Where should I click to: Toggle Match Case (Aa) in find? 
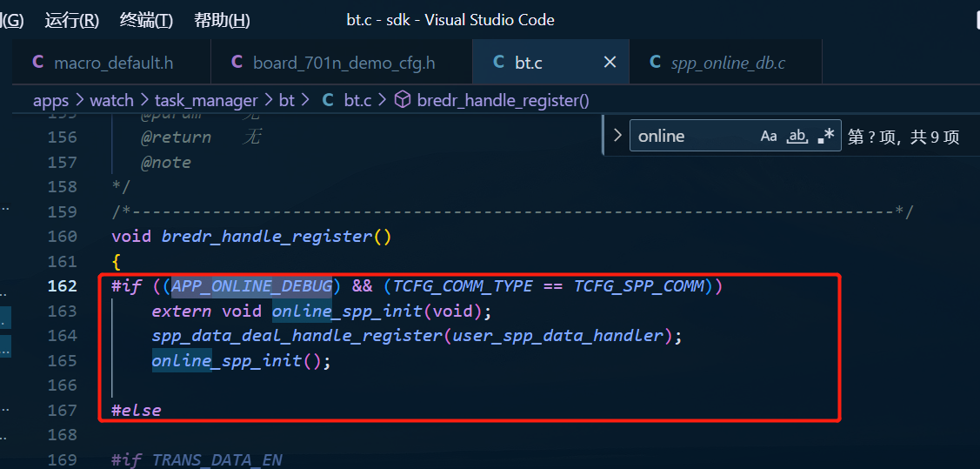(x=769, y=136)
